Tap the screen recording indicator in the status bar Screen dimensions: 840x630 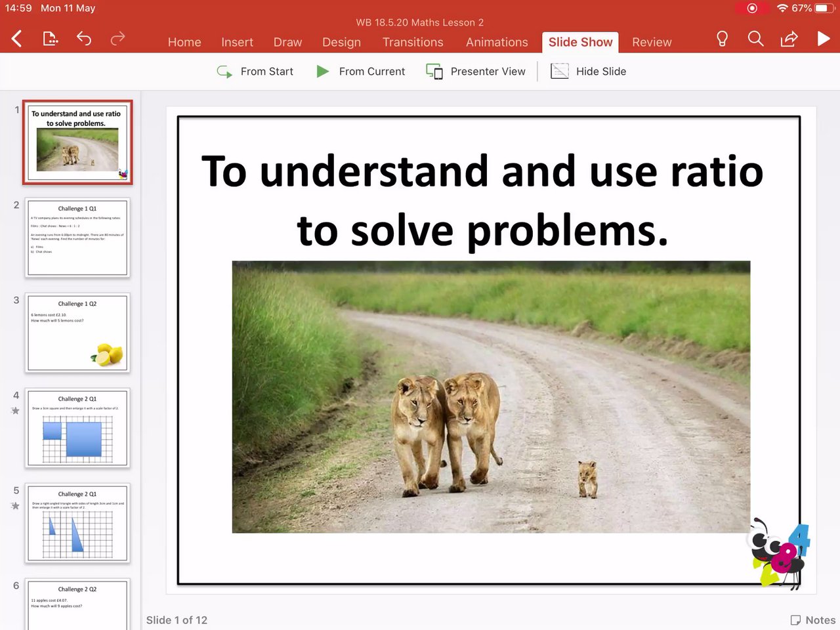[752, 8]
